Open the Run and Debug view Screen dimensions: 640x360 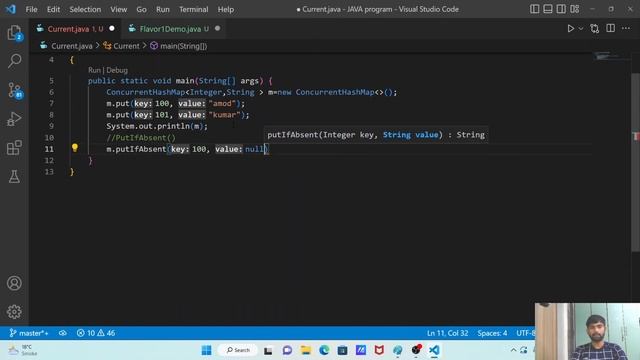pyautogui.click(x=14, y=119)
